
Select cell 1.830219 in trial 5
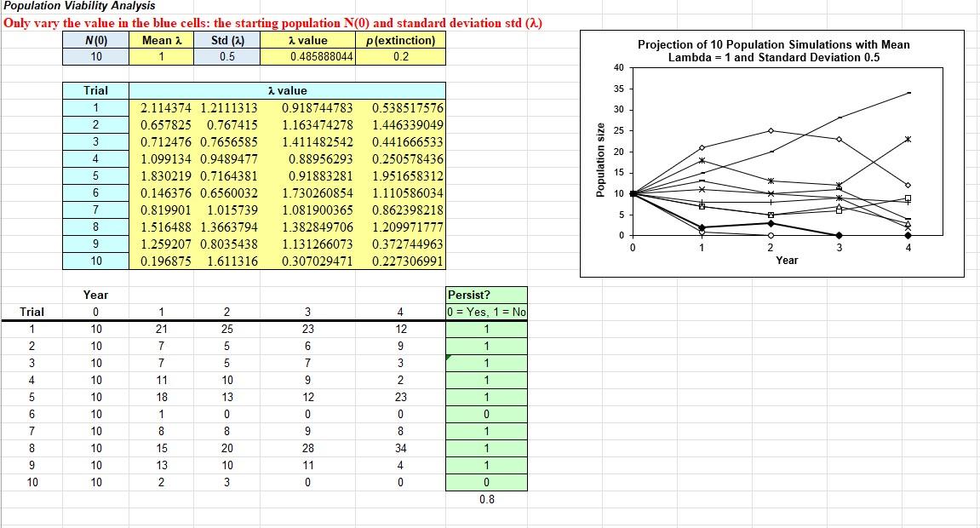coord(161,176)
